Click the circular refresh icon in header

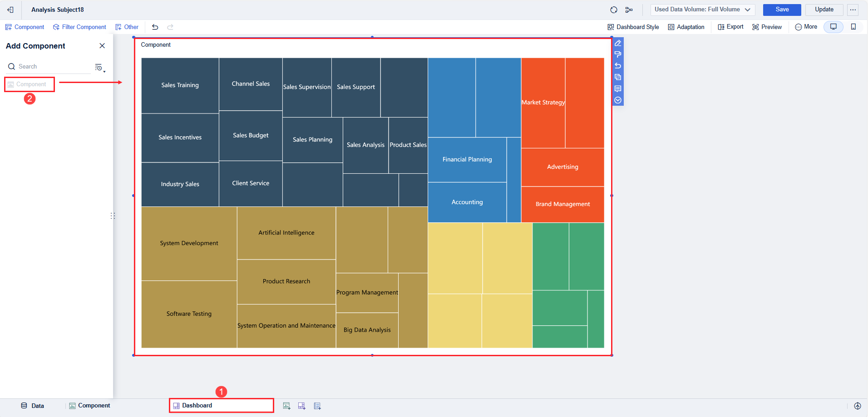coord(614,10)
